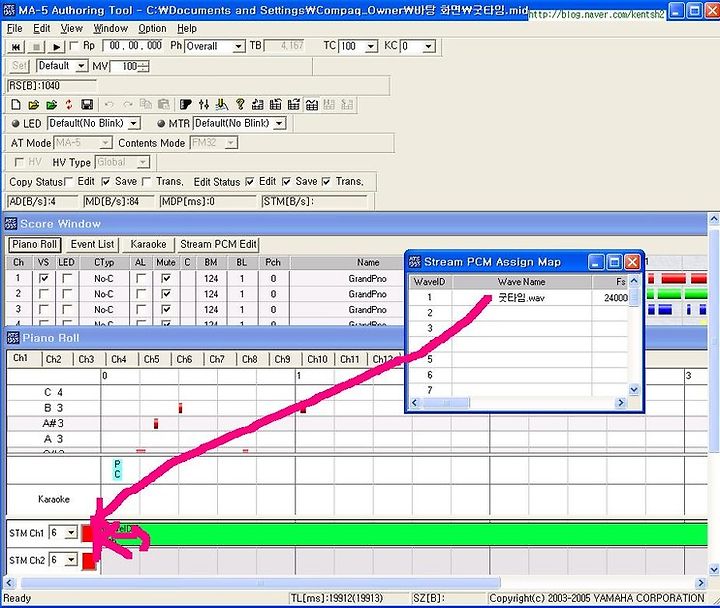This screenshot has width=720, height=608.
Task: Click the icon between mixer and help
Action: 222,105
